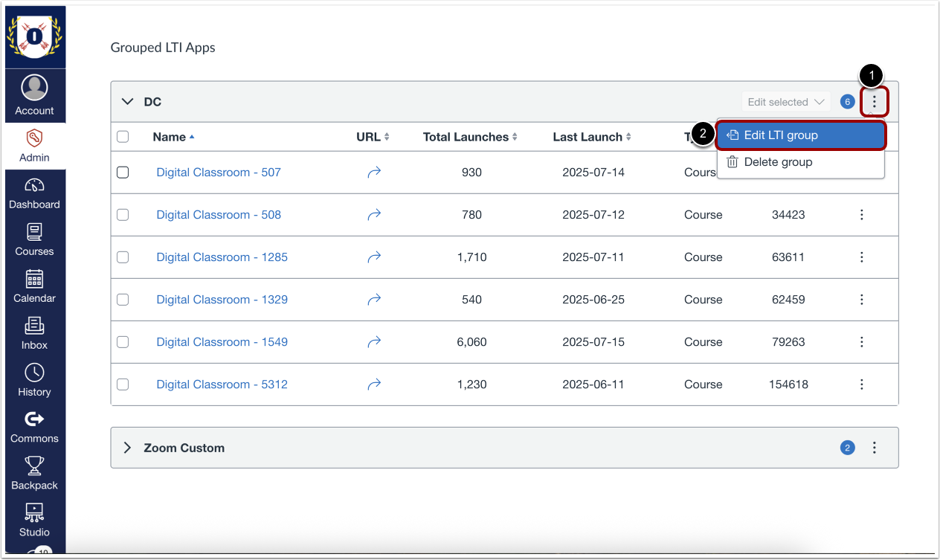Open URL arrow for Digital Classroom - 1549

tap(374, 342)
